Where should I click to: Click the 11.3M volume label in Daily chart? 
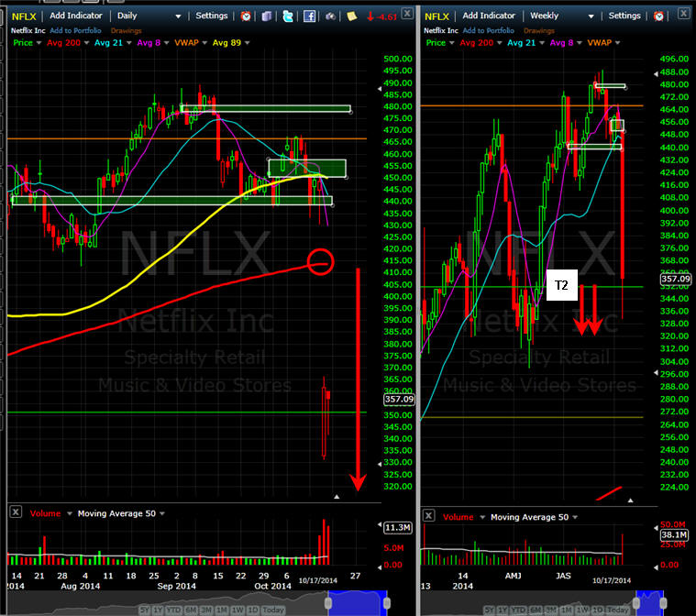[398, 527]
